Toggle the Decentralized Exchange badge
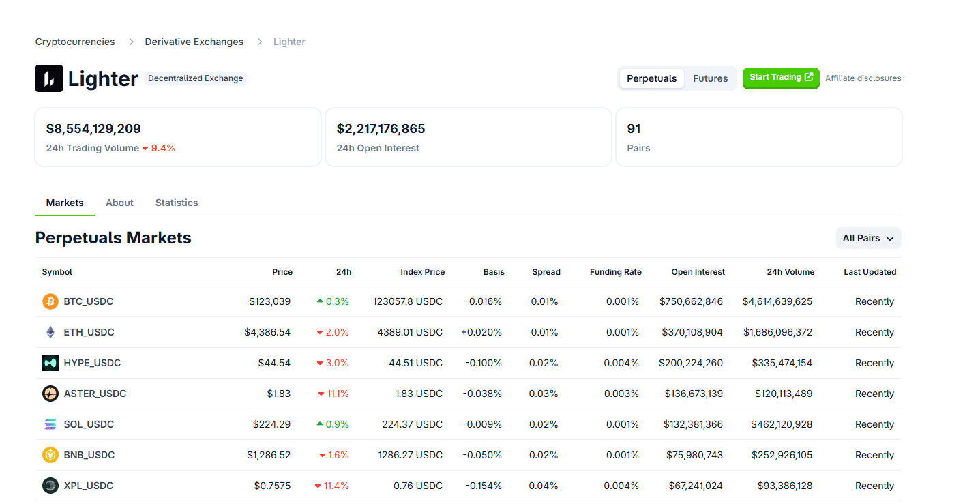This screenshot has width=980, height=504. 195,78
